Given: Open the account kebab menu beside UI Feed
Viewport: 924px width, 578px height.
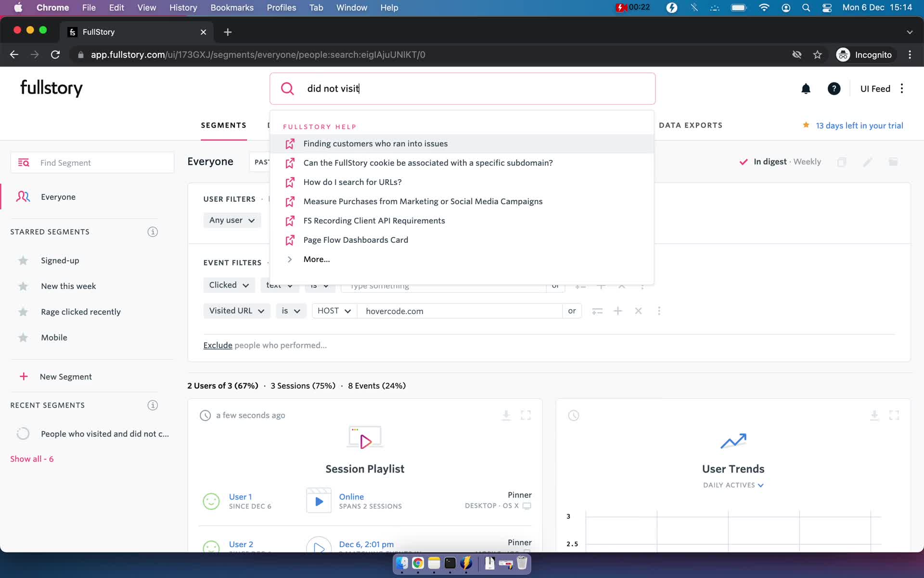Looking at the screenshot, I should [902, 89].
